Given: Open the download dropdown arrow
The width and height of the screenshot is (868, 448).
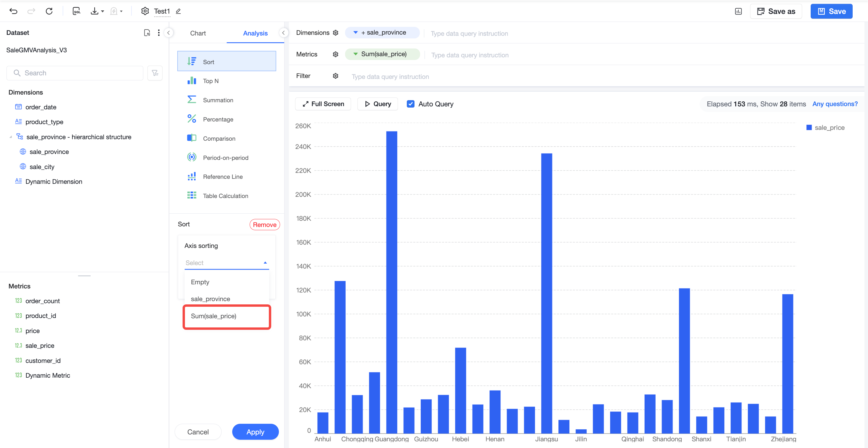Looking at the screenshot, I should click(103, 11).
